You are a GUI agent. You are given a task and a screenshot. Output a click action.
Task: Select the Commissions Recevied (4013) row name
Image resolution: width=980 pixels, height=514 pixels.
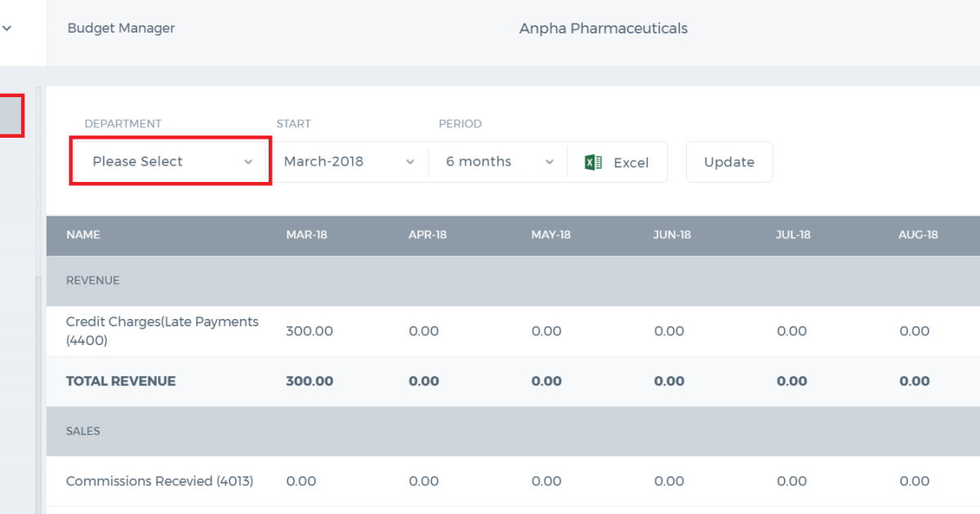160,481
